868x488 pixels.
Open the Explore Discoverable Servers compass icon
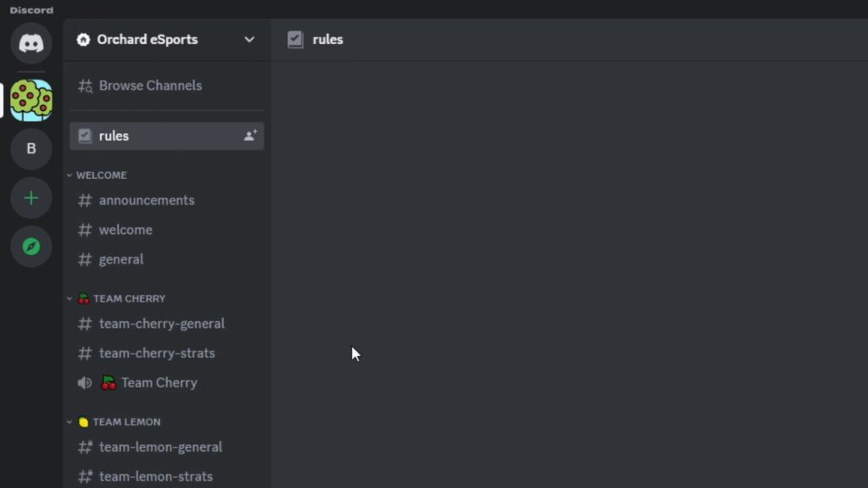pyautogui.click(x=31, y=247)
